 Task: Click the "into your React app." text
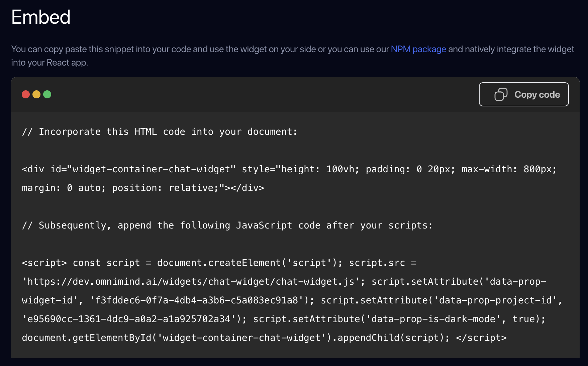pyautogui.click(x=50, y=63)
